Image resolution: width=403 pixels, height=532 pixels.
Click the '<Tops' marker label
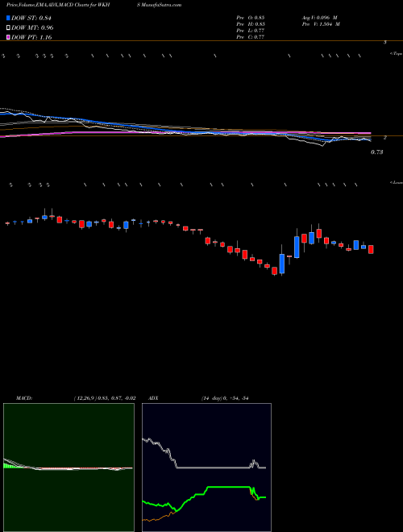(396, 54)
